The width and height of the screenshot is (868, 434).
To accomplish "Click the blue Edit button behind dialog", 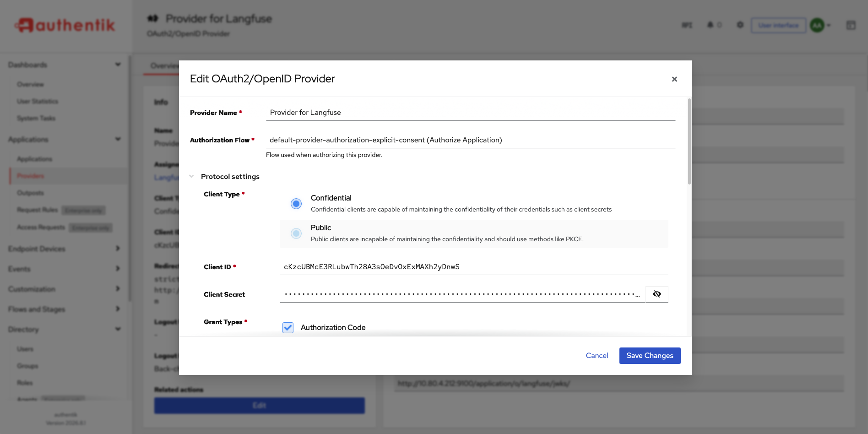I will tap(260, 406).
